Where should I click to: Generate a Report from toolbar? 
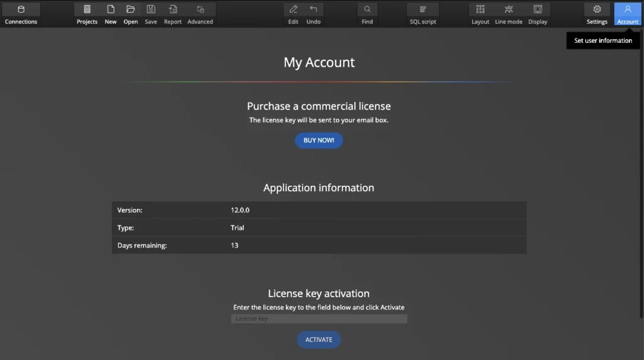click(x=173, y=13)
